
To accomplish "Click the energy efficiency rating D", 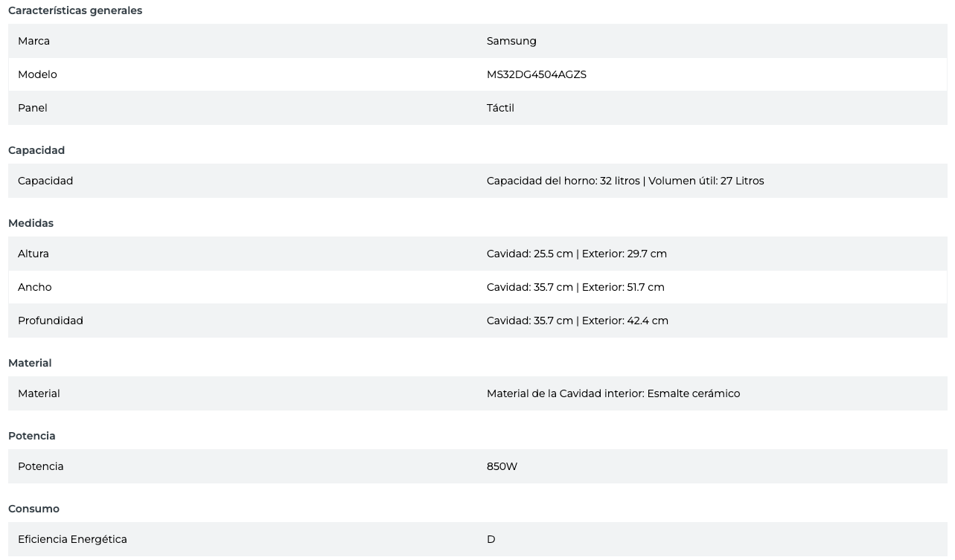I will click(x=491, y=539).
